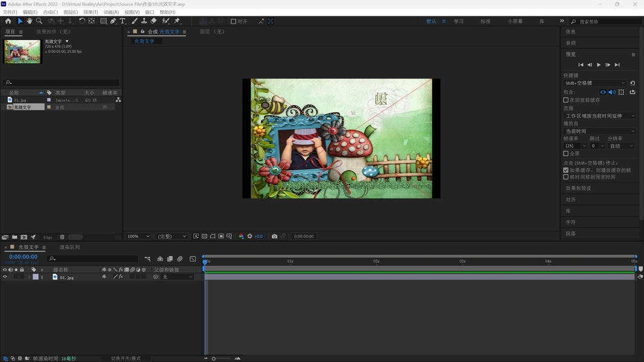Screen dimensions: 644x362
Task: Open the 文件(F) menu
Action: (10, 12)
